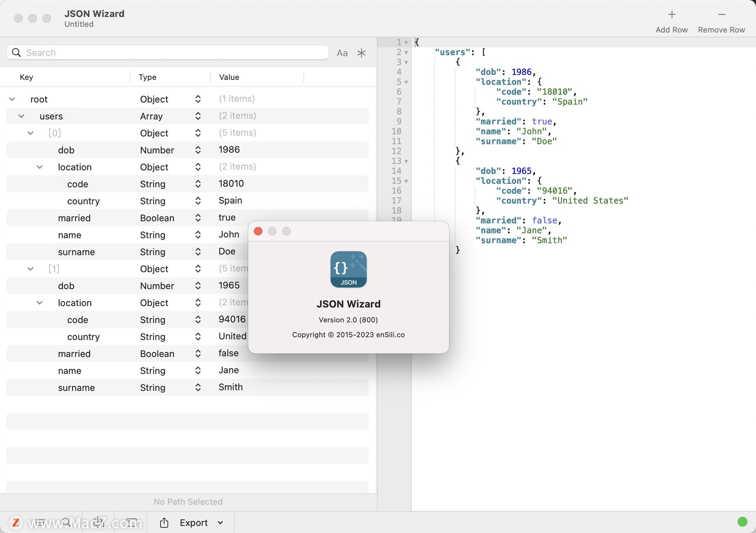Viewport: 756px width, 533px height.
Task: Open the Export dropdown arrow
Action: click(x=220, y=523)
